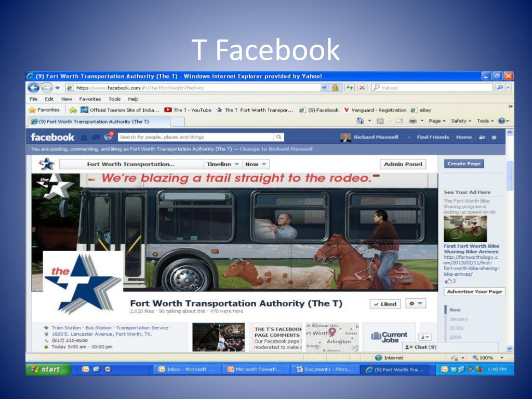This screenshot has width=532, height=399.
Task: Open the Vanguard - Registration favorite
Action: [375, 110]
